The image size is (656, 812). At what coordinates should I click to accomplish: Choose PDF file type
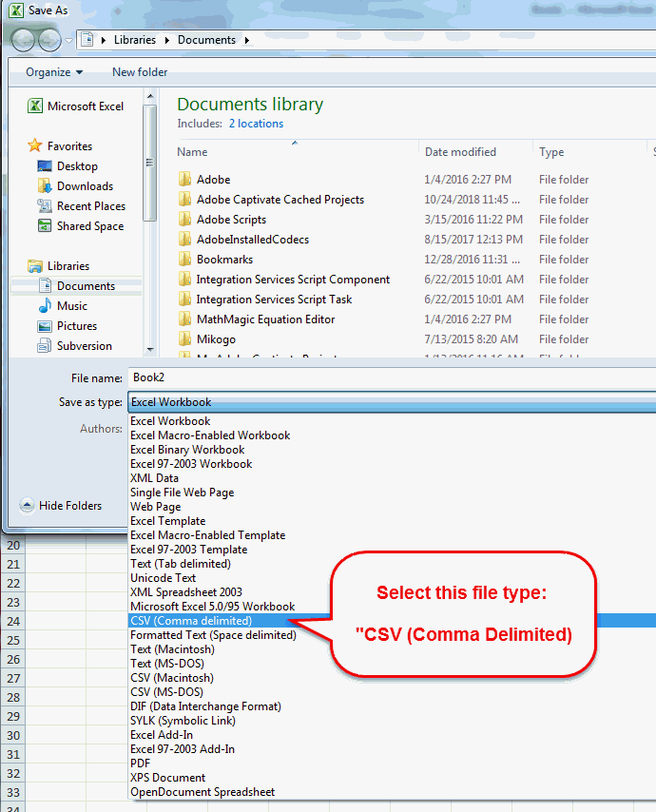[x=141, y=764]
